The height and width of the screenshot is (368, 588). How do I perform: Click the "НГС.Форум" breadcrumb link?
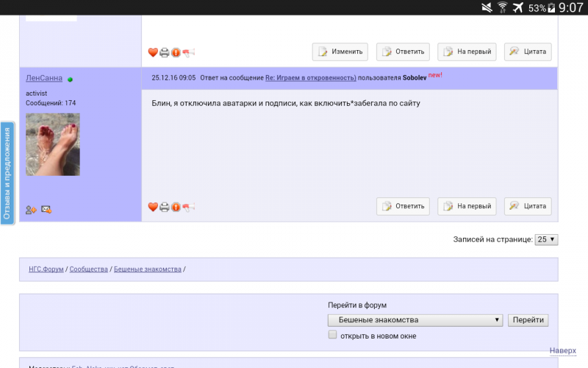coord(46,269)
